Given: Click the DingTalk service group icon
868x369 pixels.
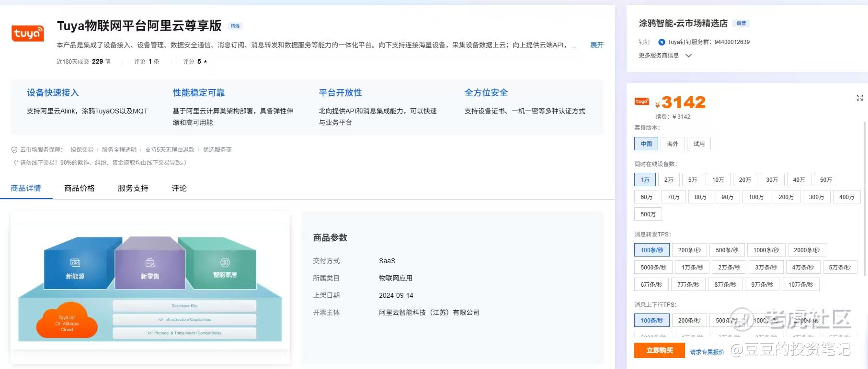Looking at the screenshot, I should click(662, 42).
